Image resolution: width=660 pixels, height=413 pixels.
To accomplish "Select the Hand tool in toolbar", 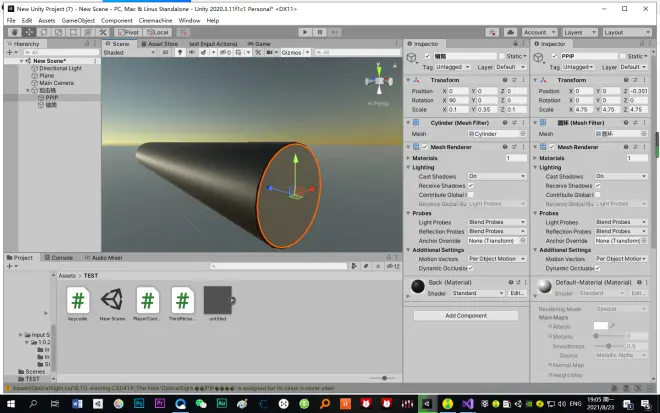I will click(14, 32).
